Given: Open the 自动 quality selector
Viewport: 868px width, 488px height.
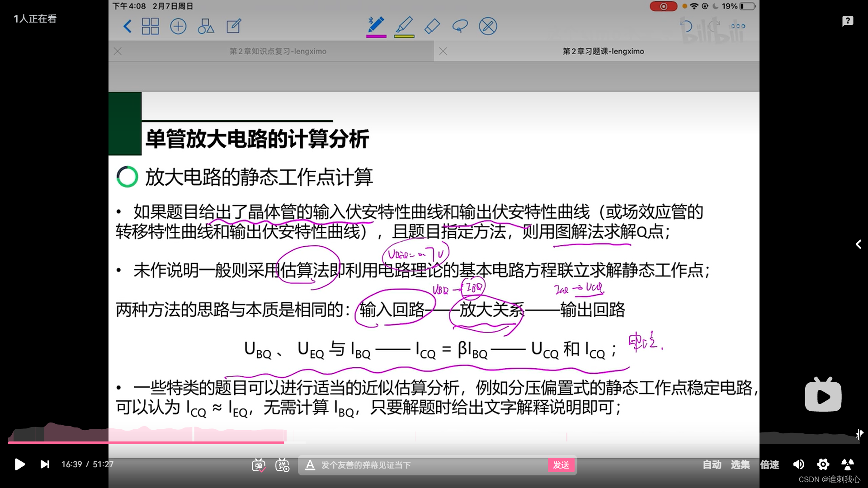Looking at the screenshot, I should pos(712,465).
